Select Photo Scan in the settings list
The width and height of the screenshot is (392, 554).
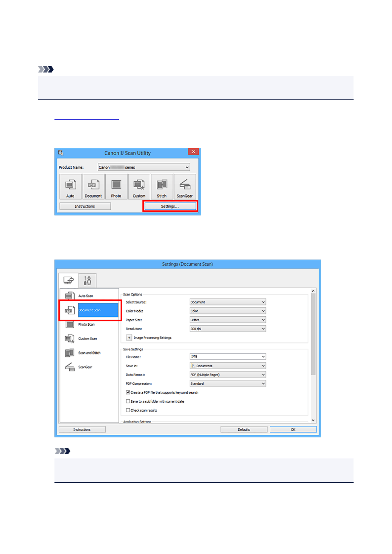89,324
